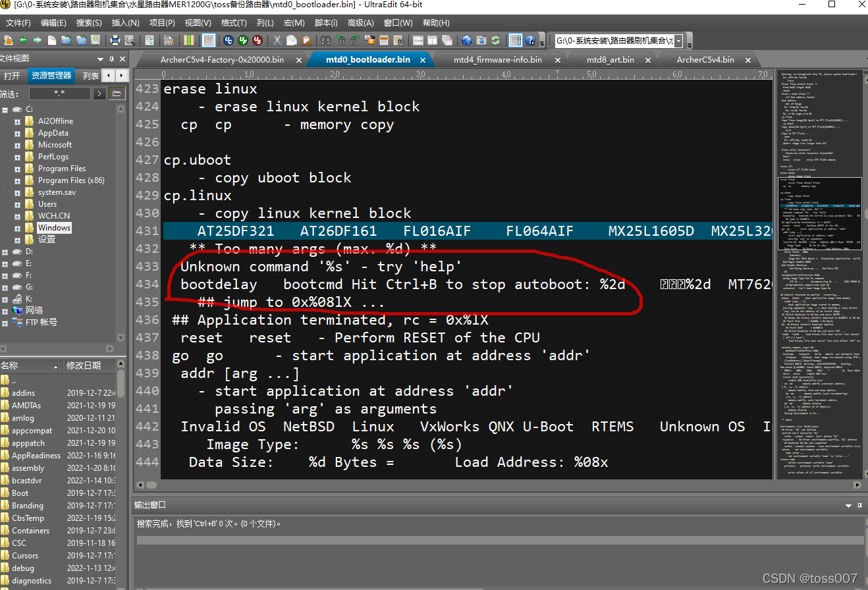
Task: Click the Paste clipboard icon
Action: tap(305, 40)
